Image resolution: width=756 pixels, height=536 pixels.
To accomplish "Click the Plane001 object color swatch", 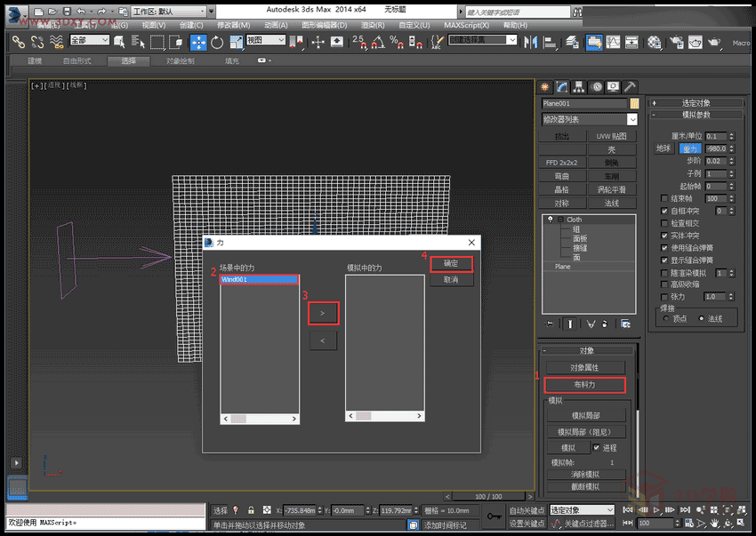I will click(634, 103).
